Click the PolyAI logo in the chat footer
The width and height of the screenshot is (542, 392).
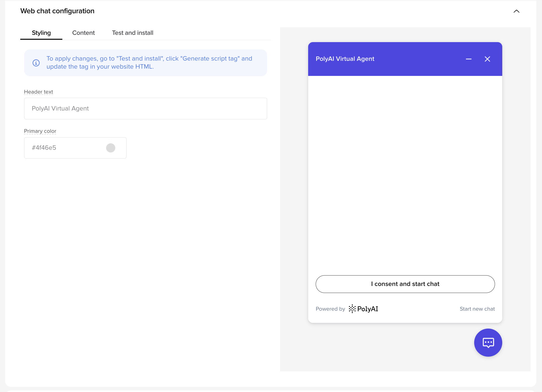click(363, 309)
